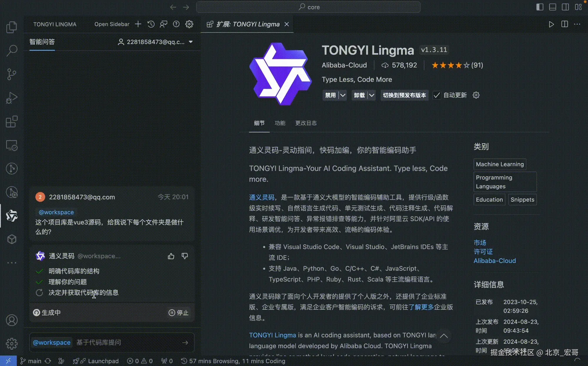
Task: Click the TONGYI Lingma activity bar icon
Action: coord(12,216)
